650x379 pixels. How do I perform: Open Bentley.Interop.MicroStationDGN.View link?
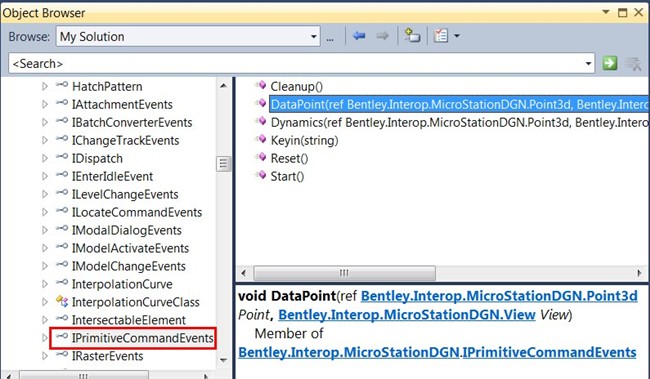407,315
